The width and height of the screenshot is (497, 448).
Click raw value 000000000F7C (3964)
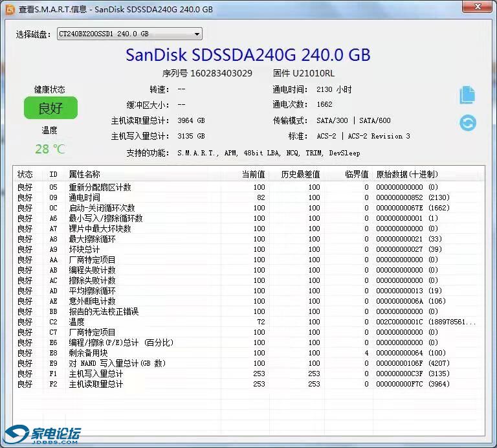(x=413, y=384)
